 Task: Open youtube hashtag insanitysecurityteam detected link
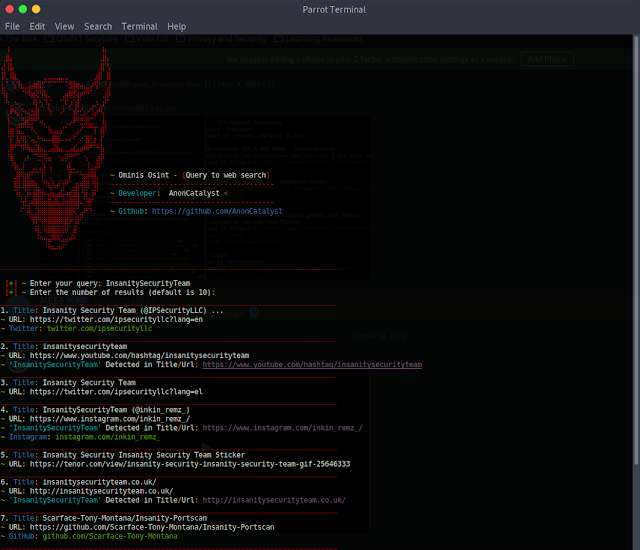point(312,364)
